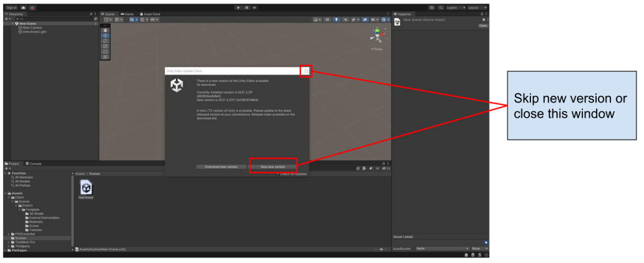Open Project panel hidden packages count icon
This screenshot has width=644, height=263.
(x=387, y=168)
